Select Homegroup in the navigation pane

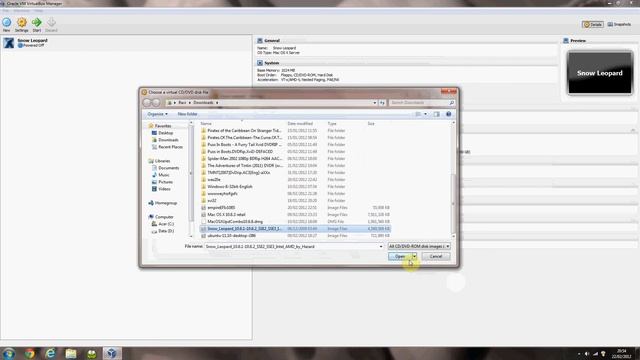[x=166, y=203]
